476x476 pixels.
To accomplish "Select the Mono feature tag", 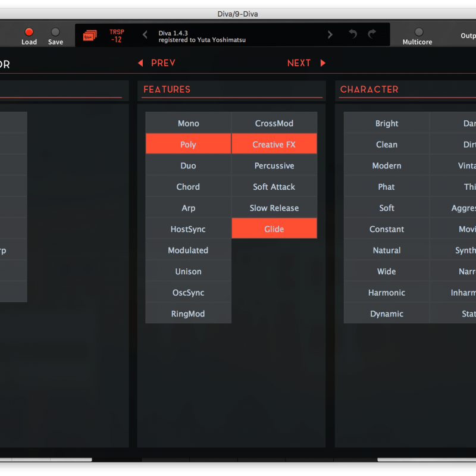I will (188, 123).
